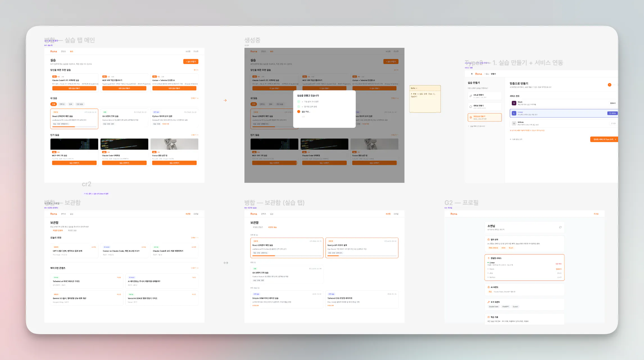
Task: Click progress bar on React 상태관리 패턴 실습 card
Action: [74, 127]
